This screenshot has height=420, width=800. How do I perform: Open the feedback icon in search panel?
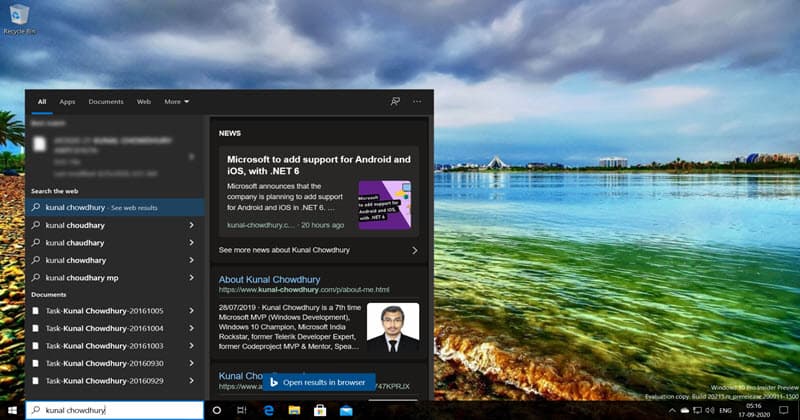click(x=395, y=102)
